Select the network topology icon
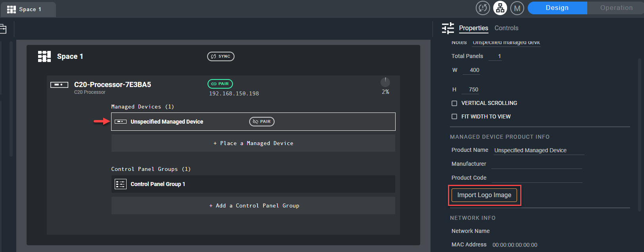 click(500, 8)
